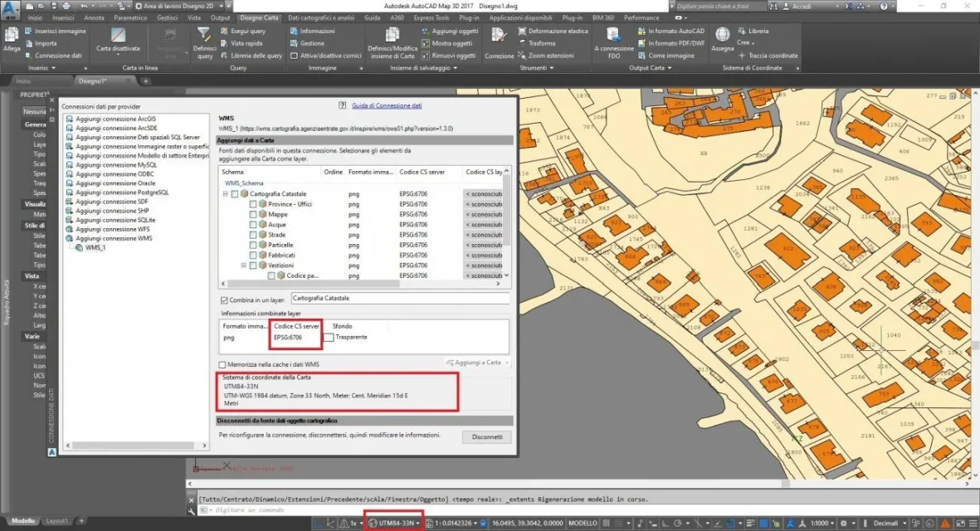
Task: Open Definisci query tool
Action: 204,42
